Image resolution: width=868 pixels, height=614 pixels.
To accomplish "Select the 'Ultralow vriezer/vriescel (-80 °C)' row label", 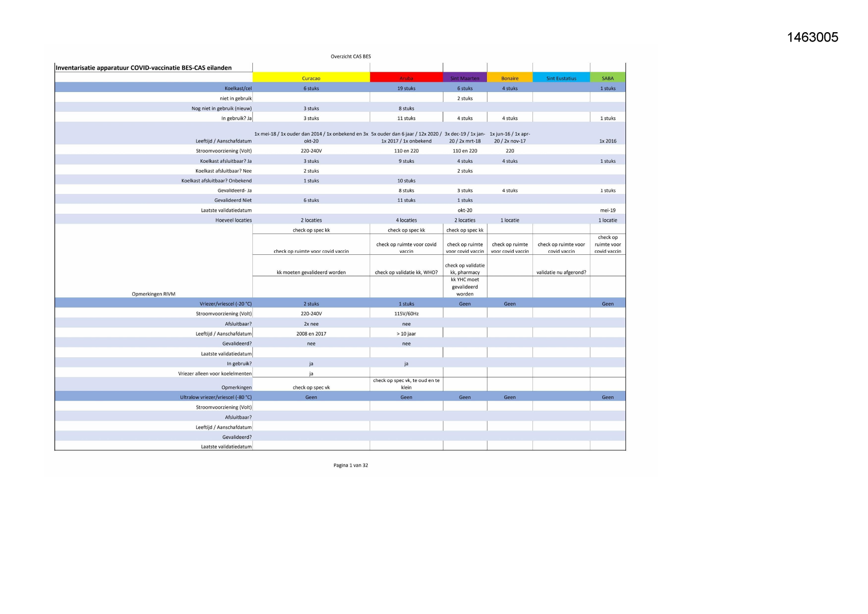I will click(x=216, y=397).
